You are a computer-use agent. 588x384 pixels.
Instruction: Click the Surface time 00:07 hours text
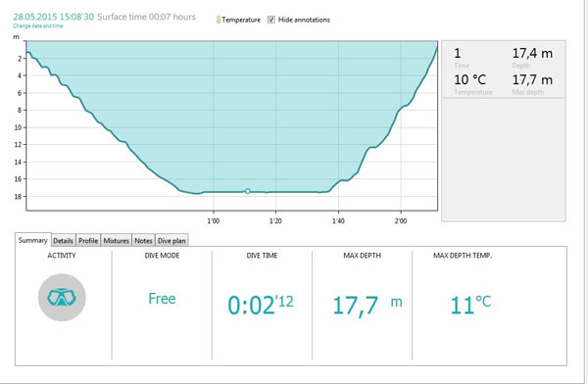click(x=147, y=17)
